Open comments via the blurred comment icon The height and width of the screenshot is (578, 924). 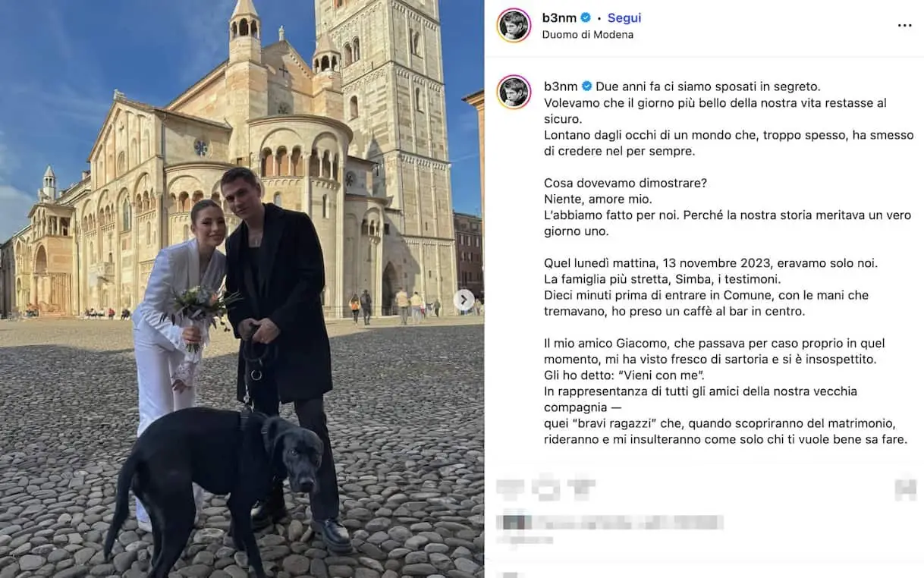tap(545, 488)
